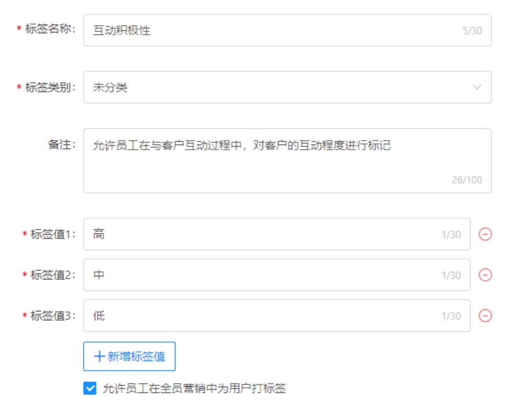The width and height of the screenshot is (532, 416).
Task: Click the 标签值1 field label
Action: coord(51,234)
